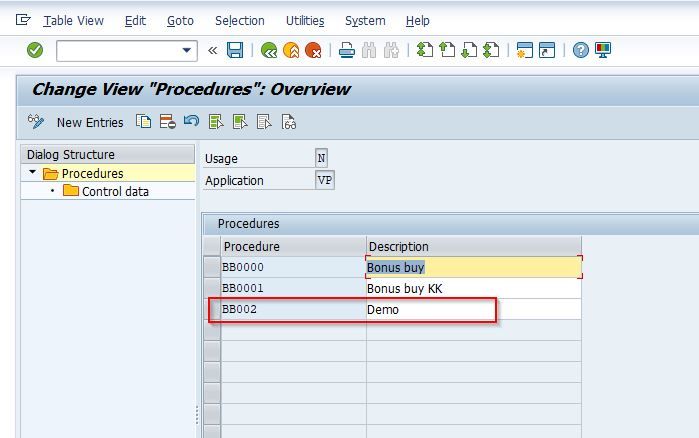699x438 pixels.
Task: Click the Save floppy disk icon
Action: pos(235,50)
